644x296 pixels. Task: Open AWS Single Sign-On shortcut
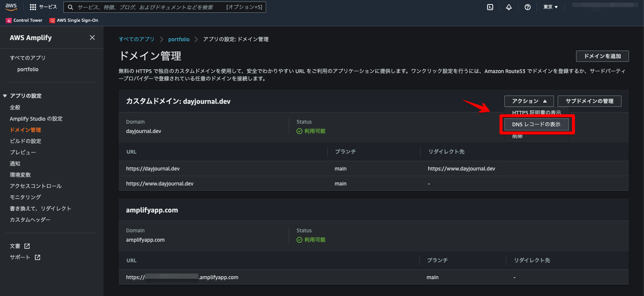point(74,21)
